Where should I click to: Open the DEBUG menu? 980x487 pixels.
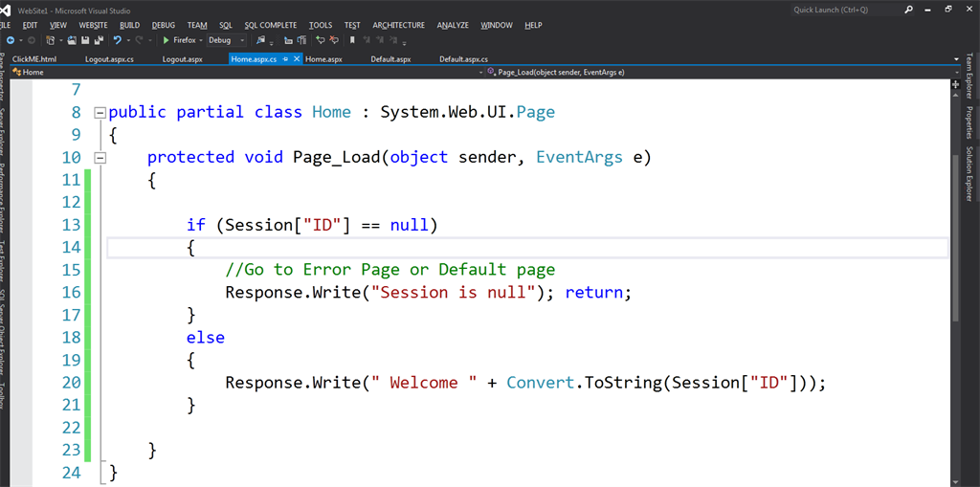(x=163, y=25)
